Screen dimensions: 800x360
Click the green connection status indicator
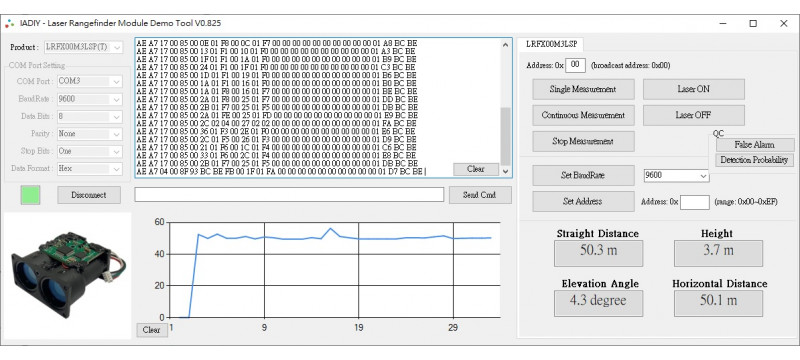click(x=30, y=195)
